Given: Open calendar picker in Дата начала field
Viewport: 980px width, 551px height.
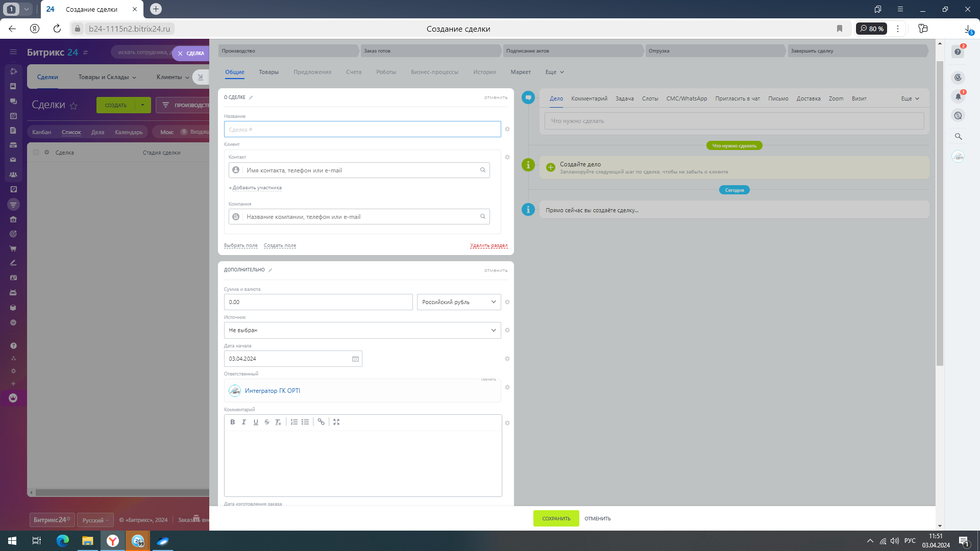Looking at the screenshot, I should [355, 359].
